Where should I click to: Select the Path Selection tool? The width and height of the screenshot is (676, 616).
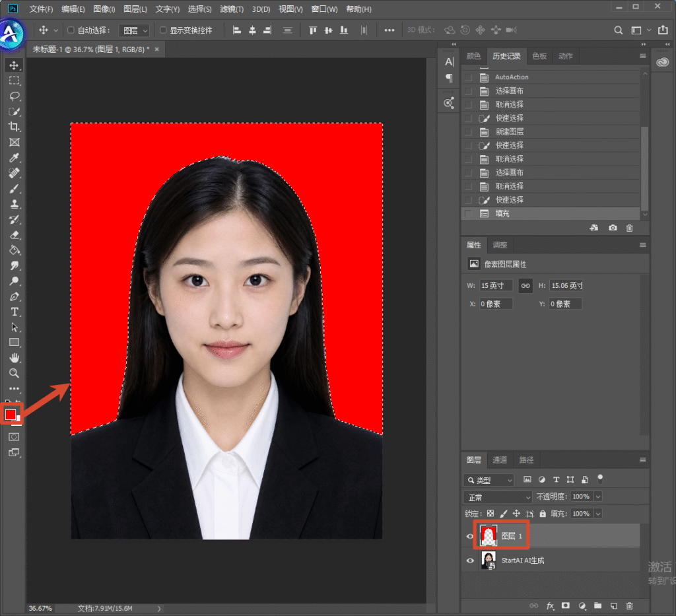tap(15, 327)
